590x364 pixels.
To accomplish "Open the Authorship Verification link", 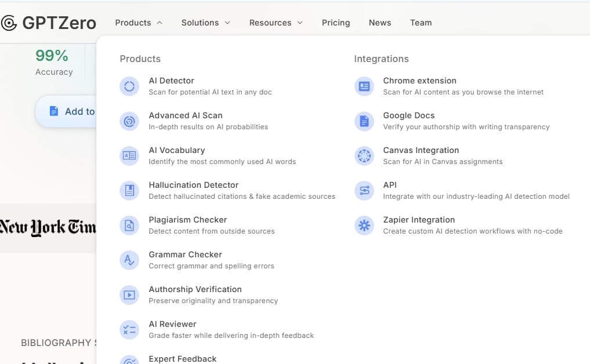I will pos(195,290).
